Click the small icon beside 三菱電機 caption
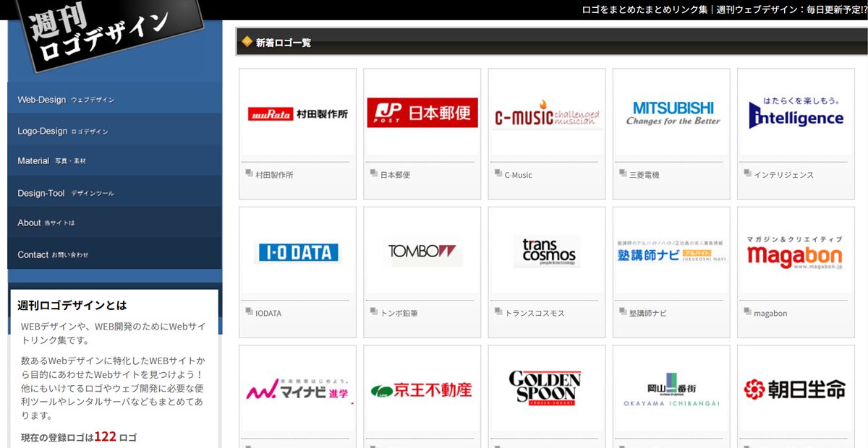 [623, 173]
